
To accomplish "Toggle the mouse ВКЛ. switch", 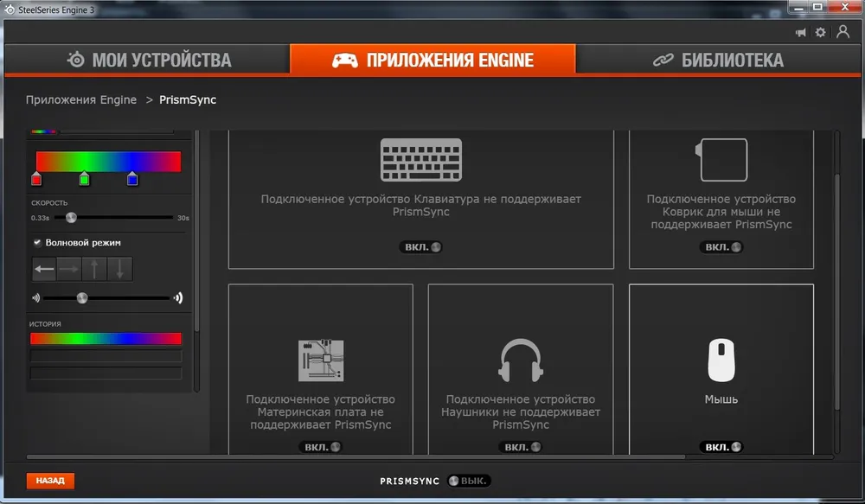I will point(721,447).
